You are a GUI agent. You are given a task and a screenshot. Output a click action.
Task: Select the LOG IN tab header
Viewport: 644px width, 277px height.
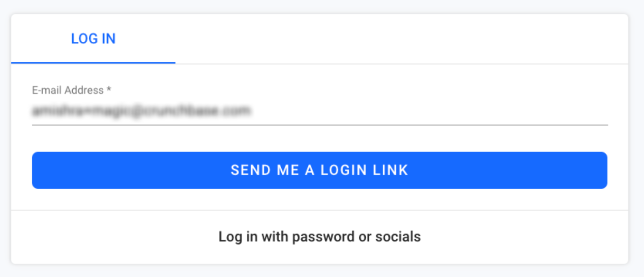click(93, 39)
